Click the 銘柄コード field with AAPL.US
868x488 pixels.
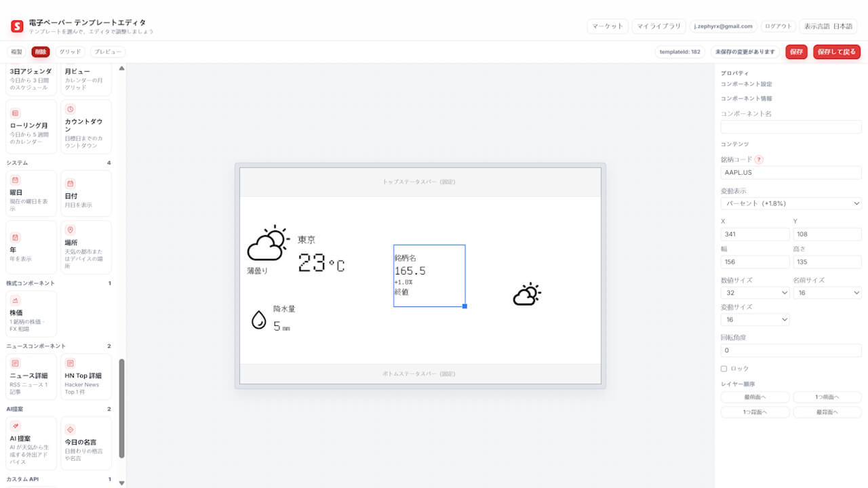[791, 172]
